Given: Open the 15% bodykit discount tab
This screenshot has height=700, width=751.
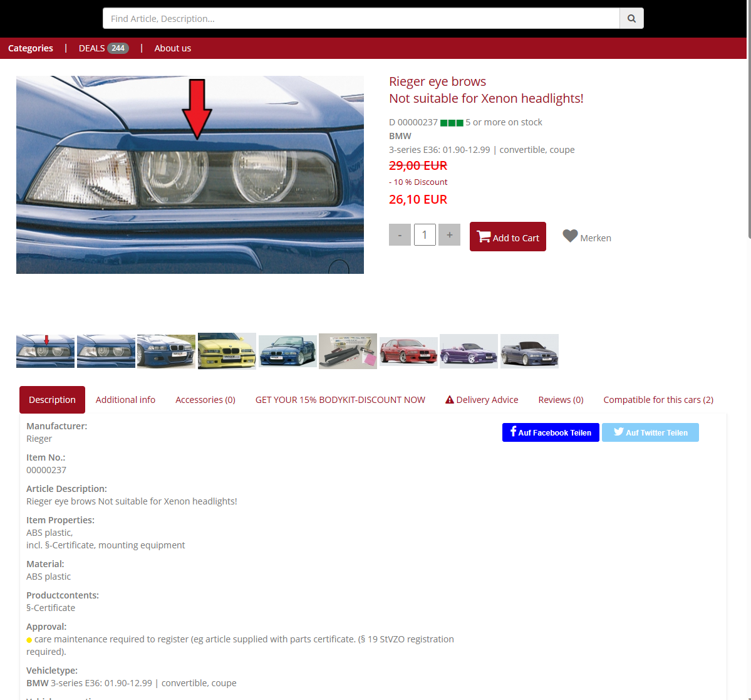Looking at the screenshot, I should point(340,400).
